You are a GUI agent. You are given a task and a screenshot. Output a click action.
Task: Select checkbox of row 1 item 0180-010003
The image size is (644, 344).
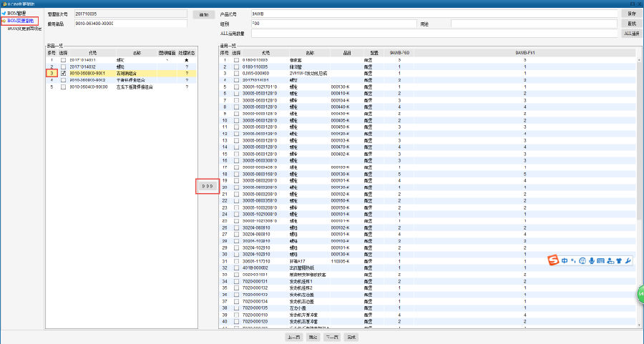click(x=235, y=59)
